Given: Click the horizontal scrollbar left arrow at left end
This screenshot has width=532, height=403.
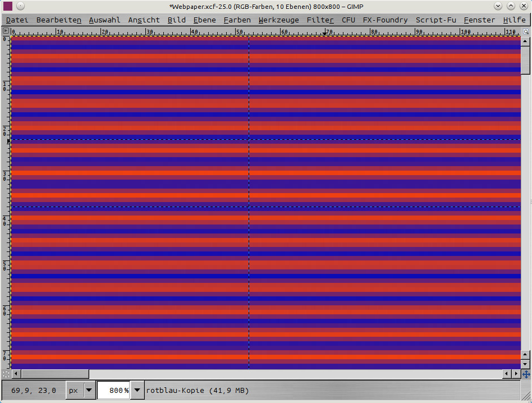Looking at the screenshot, I should (x=15, y=374).
